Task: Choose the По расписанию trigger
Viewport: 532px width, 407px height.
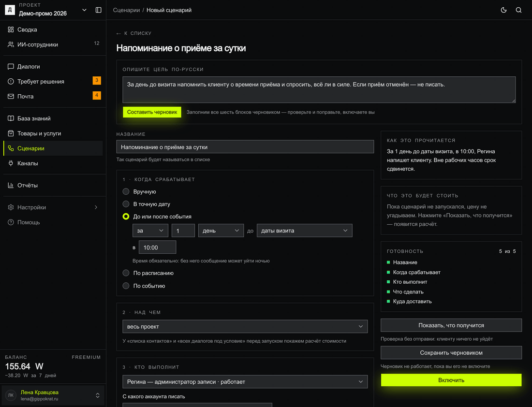Action: point(126,273)
